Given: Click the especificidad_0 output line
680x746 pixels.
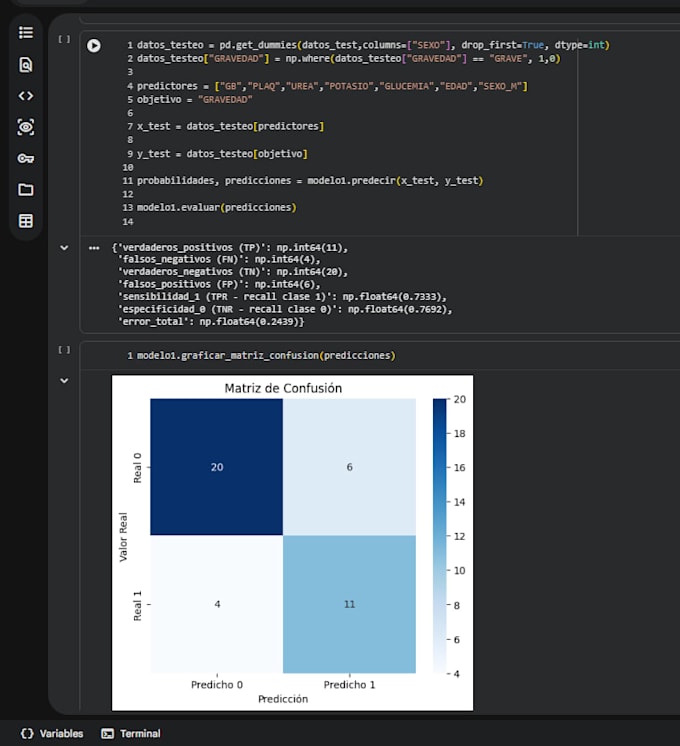Looking at the screenshot, I should click(285, 309).
